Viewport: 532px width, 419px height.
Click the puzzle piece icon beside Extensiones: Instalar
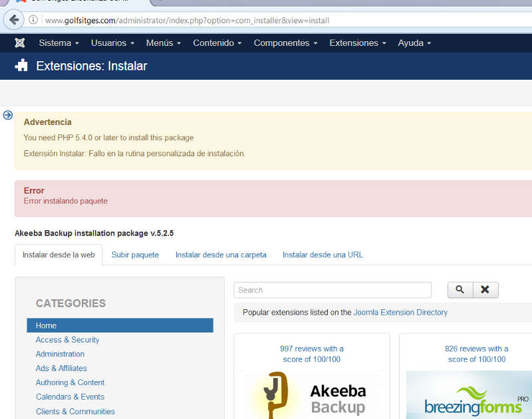pos(21,65)
